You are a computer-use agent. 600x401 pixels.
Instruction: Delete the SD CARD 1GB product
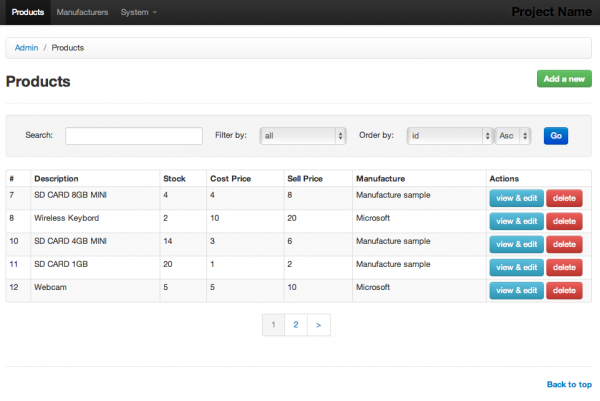tap(564, 267)
